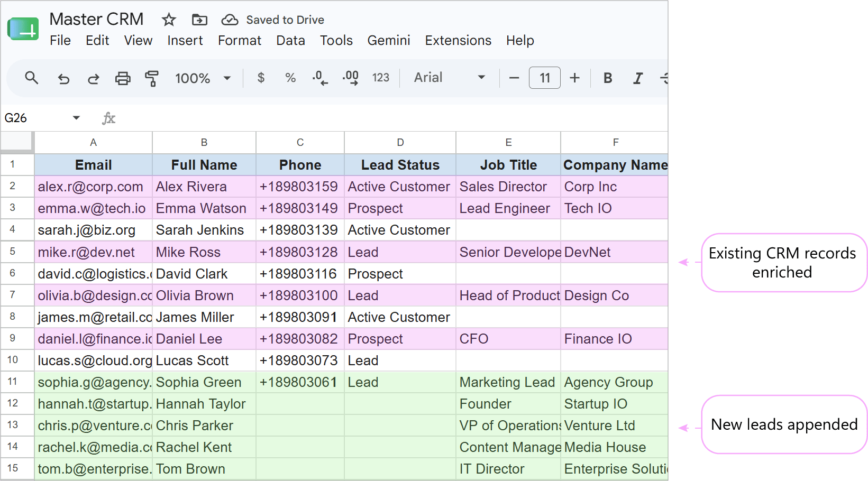Click the select-all corner box
The image size is (868, 481).
17,142
